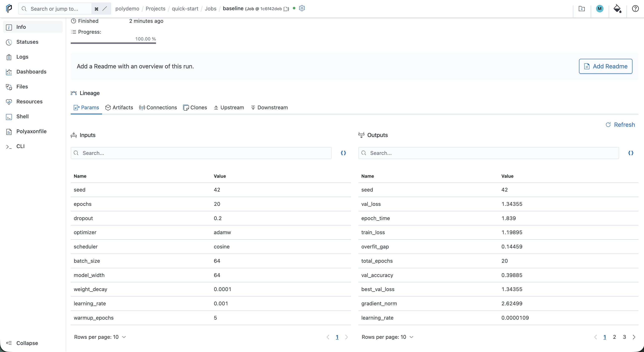This screenshot has width=644, height=352.
Task: Select Outputs page 1
Action: pyautogui.click(x=605, y=337)
